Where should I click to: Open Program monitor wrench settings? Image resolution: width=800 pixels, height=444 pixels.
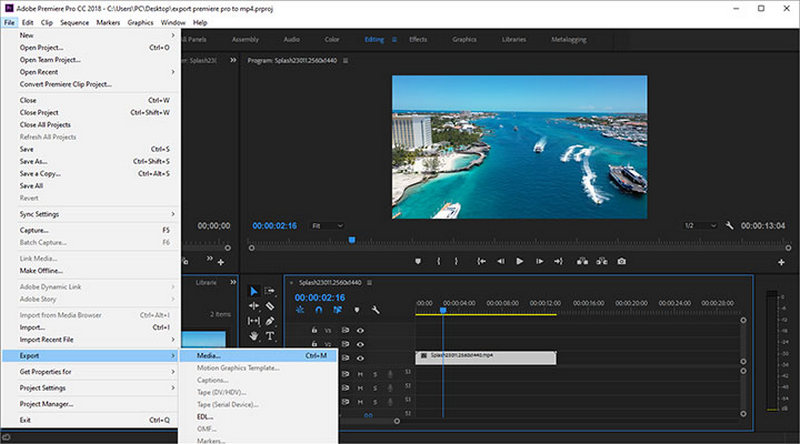click(729, 226)
